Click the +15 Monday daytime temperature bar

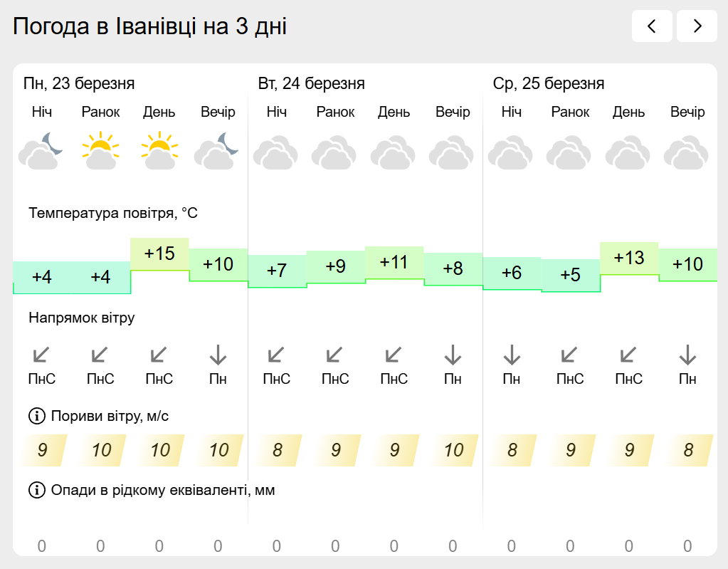pyautogui.click(x=159, y=254)
